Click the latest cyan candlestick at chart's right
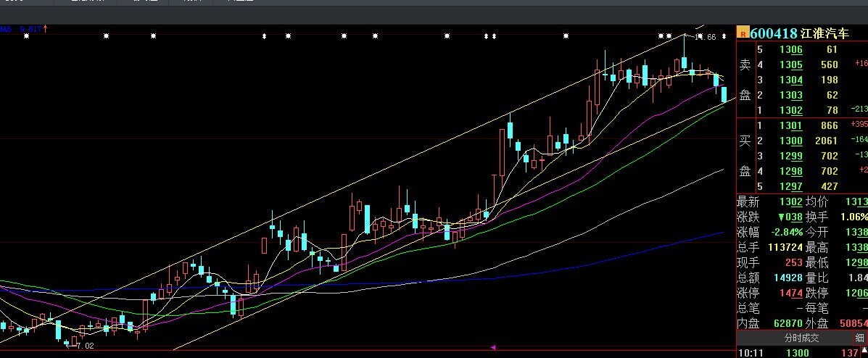The width and height of the screenshot is (868, 358). [724, 95]
